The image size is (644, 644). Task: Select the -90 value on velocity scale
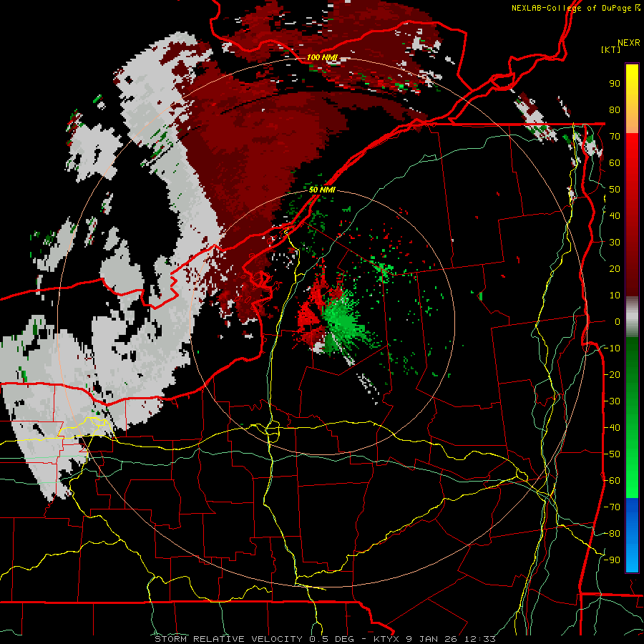click(612, 560)
